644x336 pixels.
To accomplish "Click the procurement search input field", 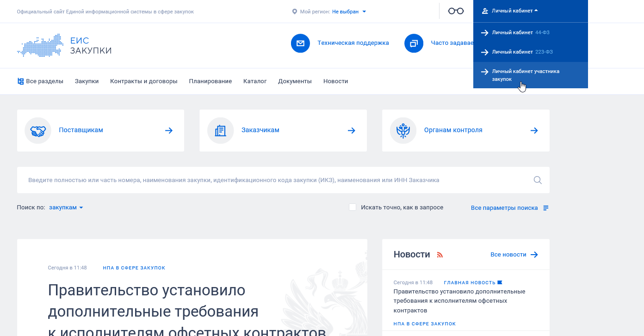I will click(x=283, y=180).
